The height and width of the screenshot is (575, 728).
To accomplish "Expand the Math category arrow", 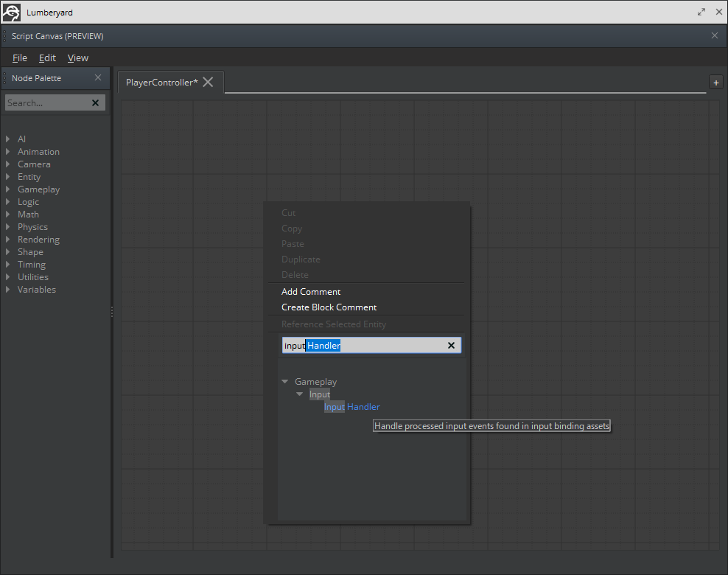I will click(x=7, y=214).
